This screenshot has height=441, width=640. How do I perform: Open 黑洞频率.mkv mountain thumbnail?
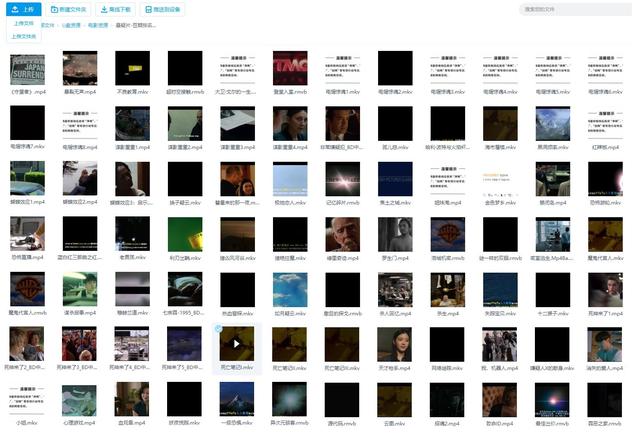pos(553,124)
